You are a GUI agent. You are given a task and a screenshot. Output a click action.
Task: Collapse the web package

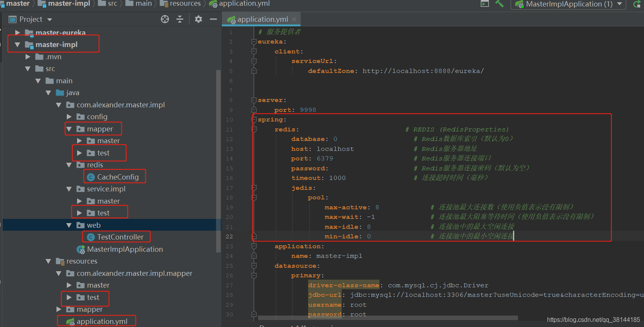click(x=69, y=225)
